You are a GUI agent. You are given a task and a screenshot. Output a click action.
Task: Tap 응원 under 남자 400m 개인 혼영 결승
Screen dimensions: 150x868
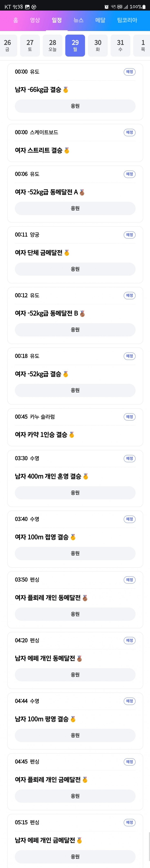tap(75, 493)
